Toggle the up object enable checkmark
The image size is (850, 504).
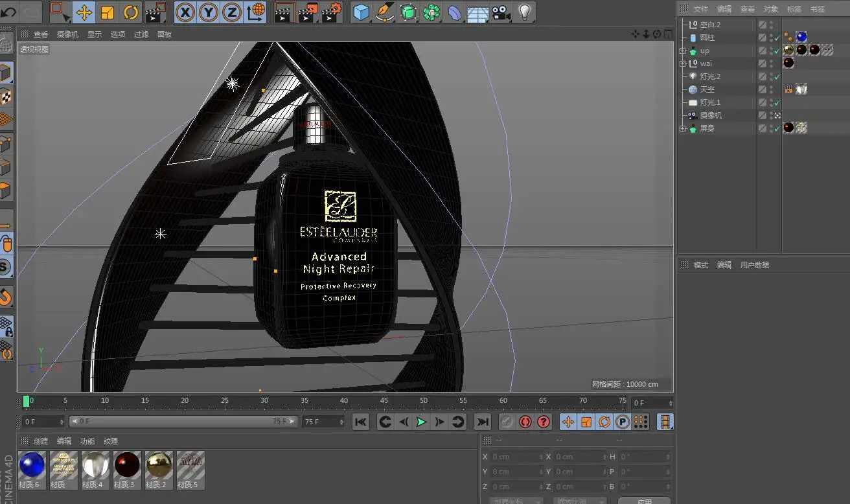pyautogui.click(x=777, y=51)
